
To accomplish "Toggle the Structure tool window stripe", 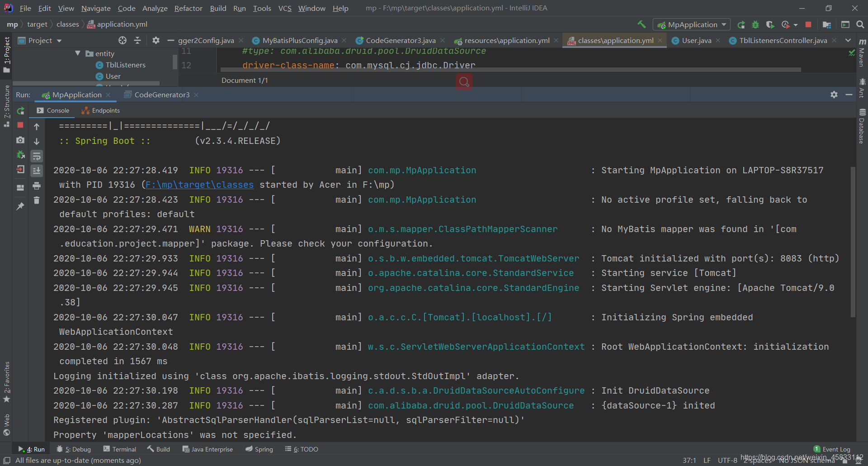I will click(x=6, y=106).
